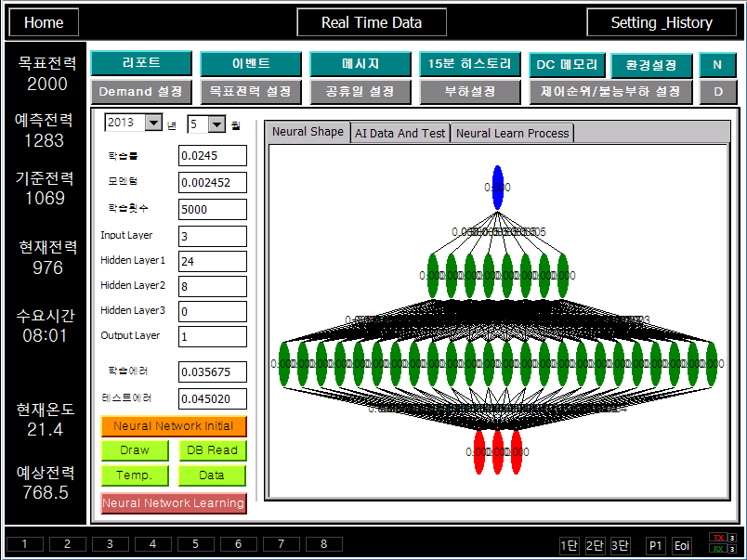
Task: Click the P1 indicator
Action: coord(656,546)
